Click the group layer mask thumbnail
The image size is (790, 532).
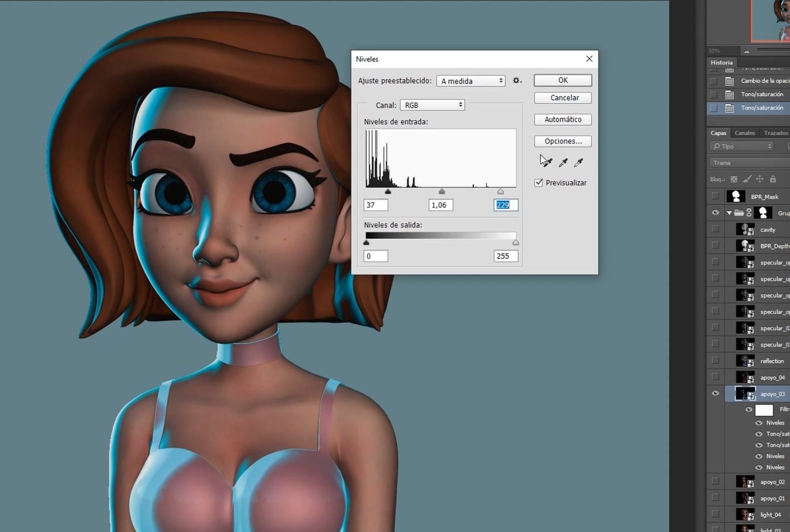point(763,213)
